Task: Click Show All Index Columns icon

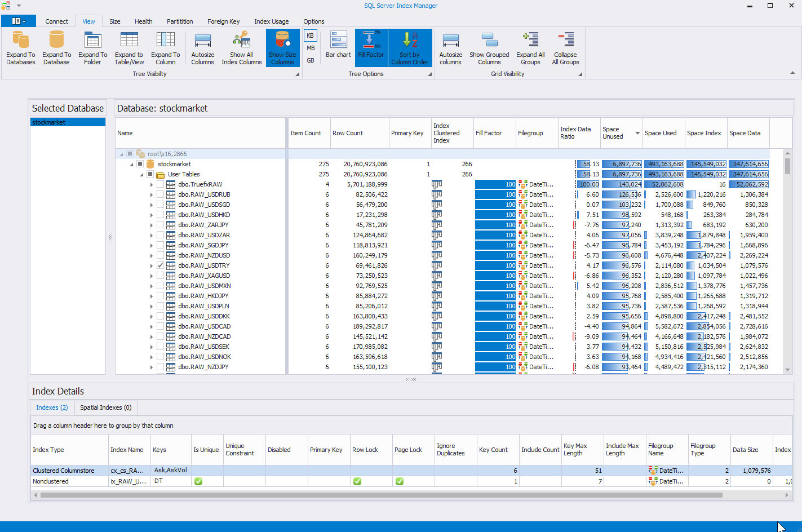Action: [241, 40]
